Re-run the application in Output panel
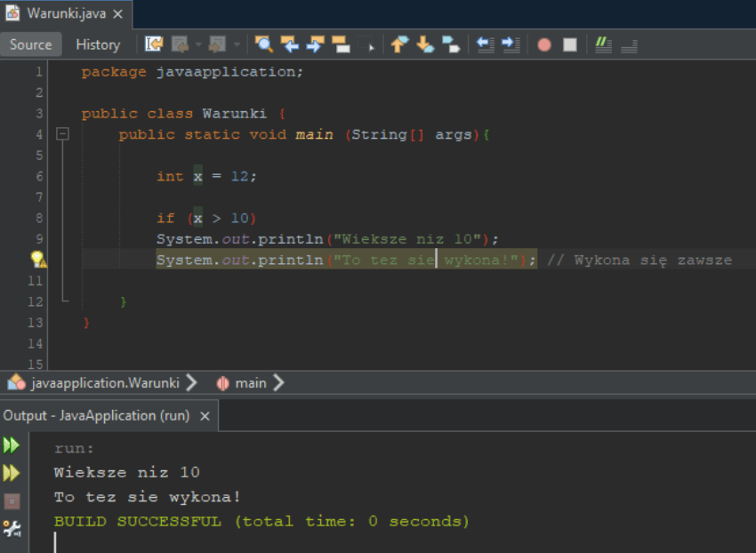The width and height of the screenshot is (756, 553). (12, 445)
